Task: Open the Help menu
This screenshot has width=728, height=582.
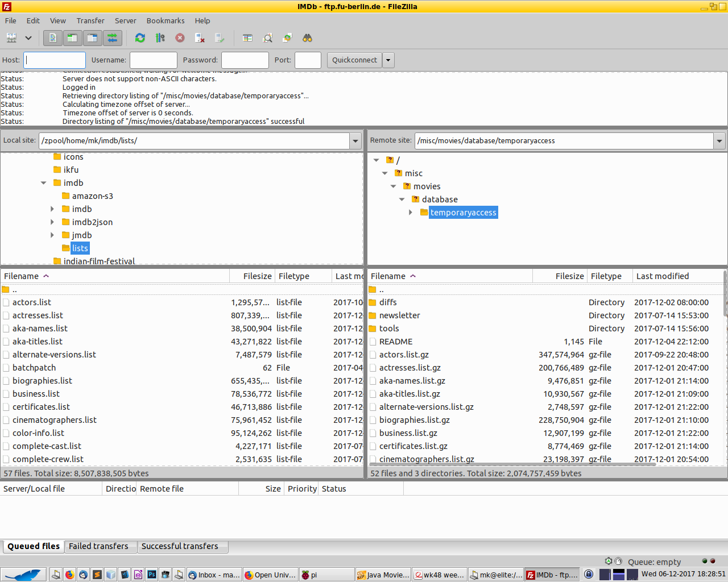Action: 202,20
